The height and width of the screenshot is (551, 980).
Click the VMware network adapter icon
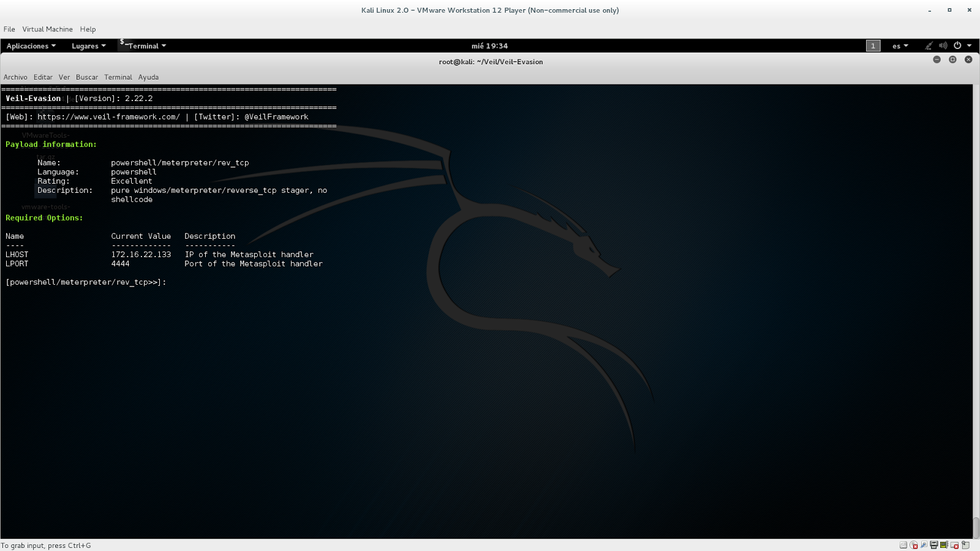924,545
